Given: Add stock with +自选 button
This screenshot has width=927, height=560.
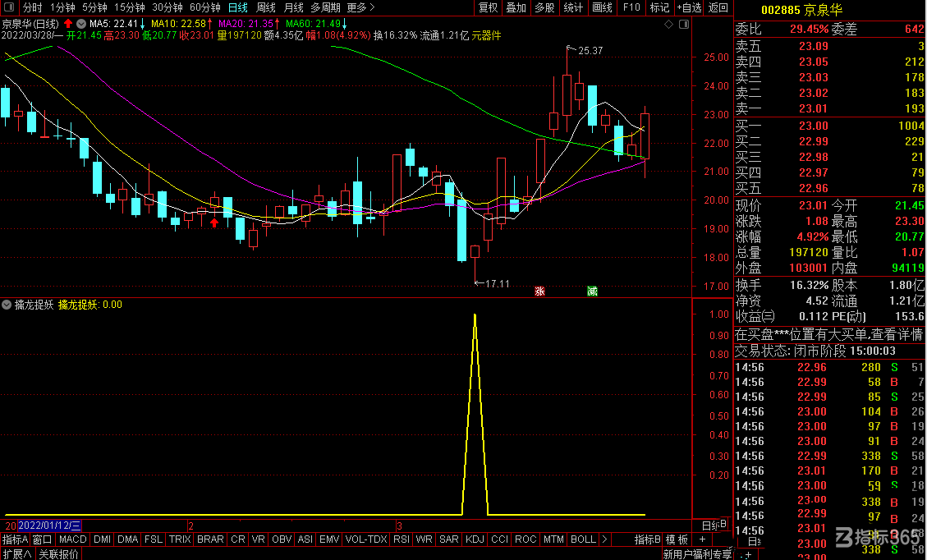Looking at the screenshot, I should tap(690, 7).
